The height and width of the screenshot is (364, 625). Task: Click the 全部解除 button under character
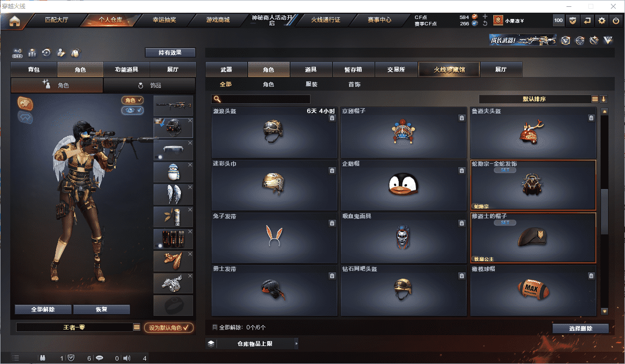point(43,309)
